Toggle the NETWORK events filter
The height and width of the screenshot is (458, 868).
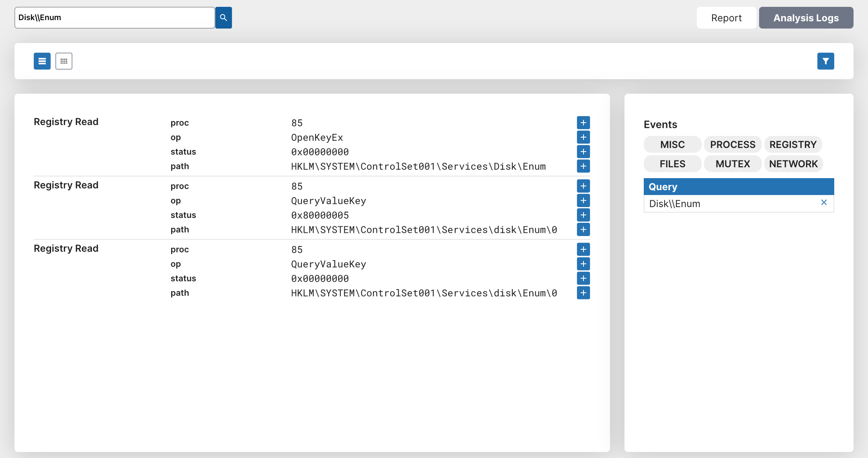pos(793,164)
